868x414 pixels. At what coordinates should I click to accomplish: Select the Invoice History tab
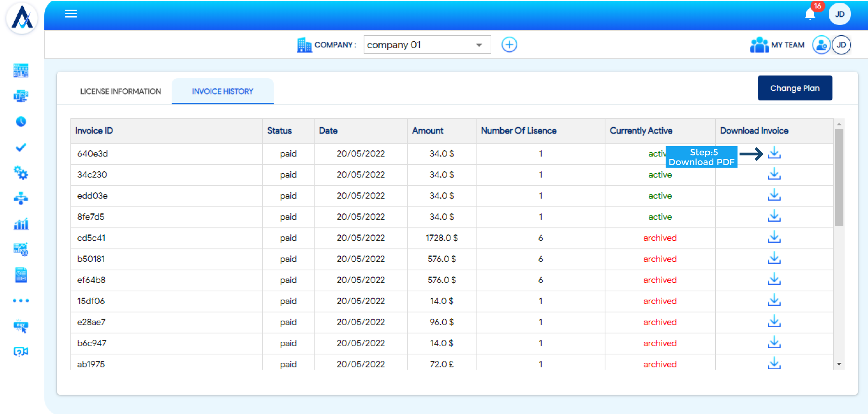(x=222, y=91)
